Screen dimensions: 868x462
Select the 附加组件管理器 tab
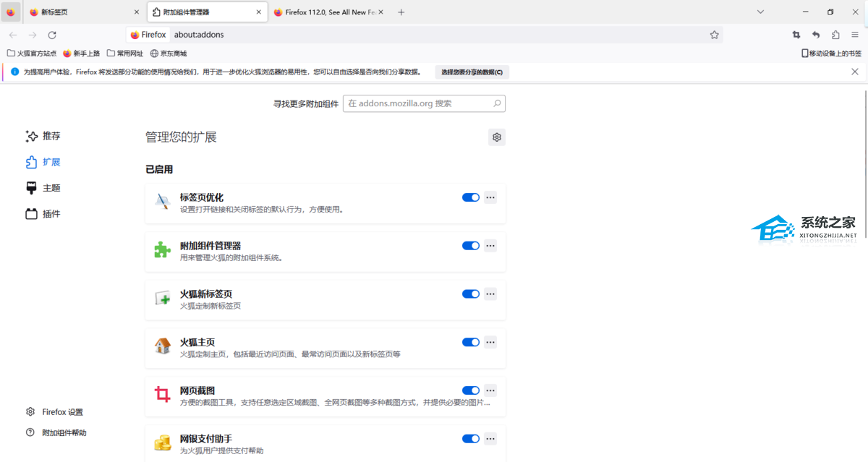[x=207, y=12]
